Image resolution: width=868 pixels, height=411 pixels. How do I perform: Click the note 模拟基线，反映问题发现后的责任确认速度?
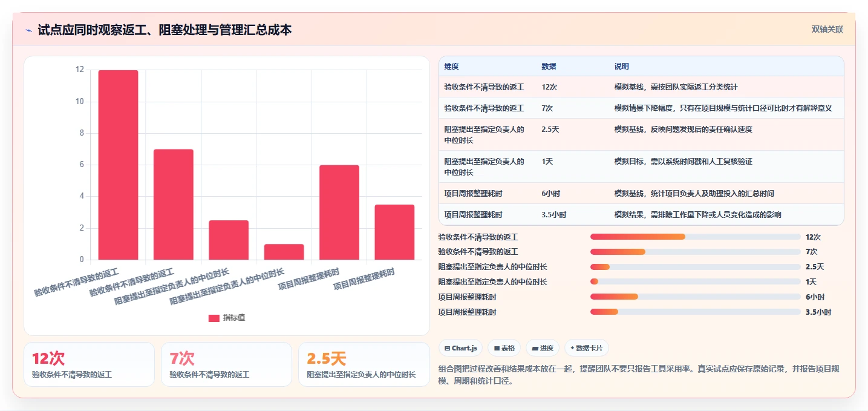(x=684, y=130)
